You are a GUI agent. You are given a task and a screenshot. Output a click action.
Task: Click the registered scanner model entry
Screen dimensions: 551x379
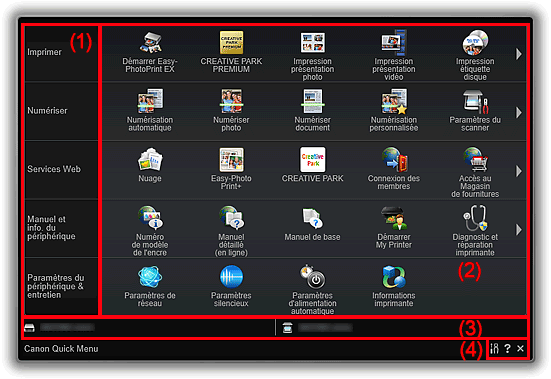[317, 328]
